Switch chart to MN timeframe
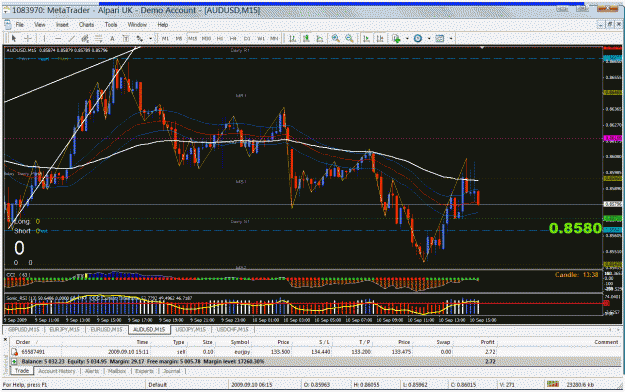Viewport: 625px width, 392px height. coord(274,38)
